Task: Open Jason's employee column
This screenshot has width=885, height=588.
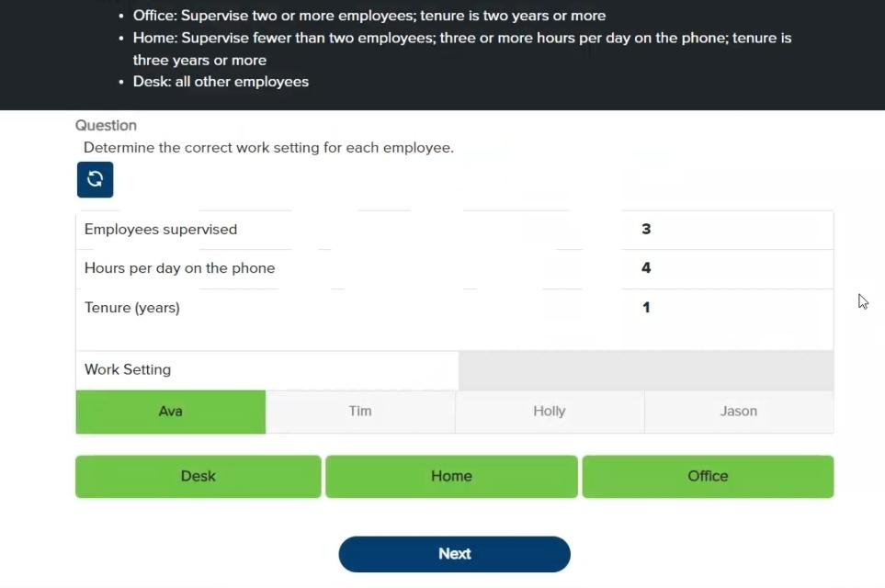Action: tap(738, 412)
